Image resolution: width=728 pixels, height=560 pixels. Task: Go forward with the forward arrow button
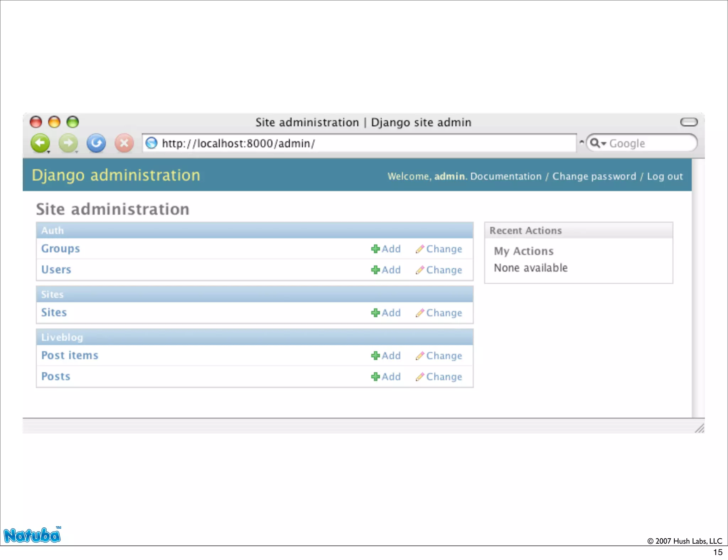pyautogui.click(x=68, y=143)
